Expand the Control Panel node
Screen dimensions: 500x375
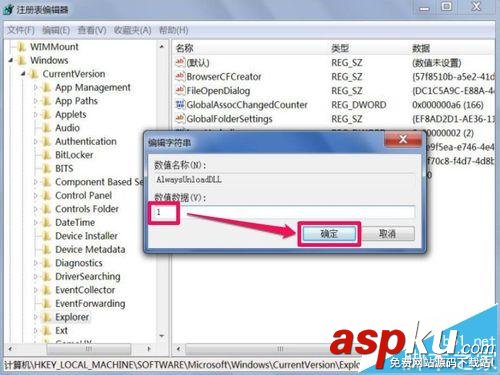36,196
